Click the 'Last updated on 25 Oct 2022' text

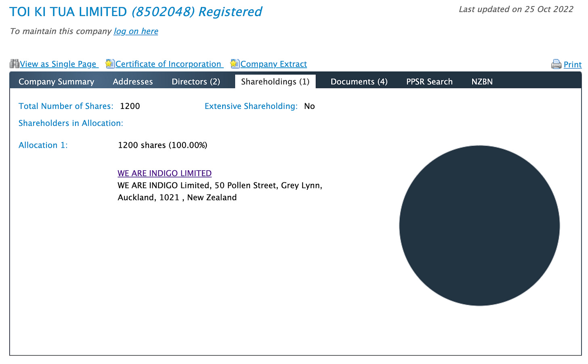516,9
